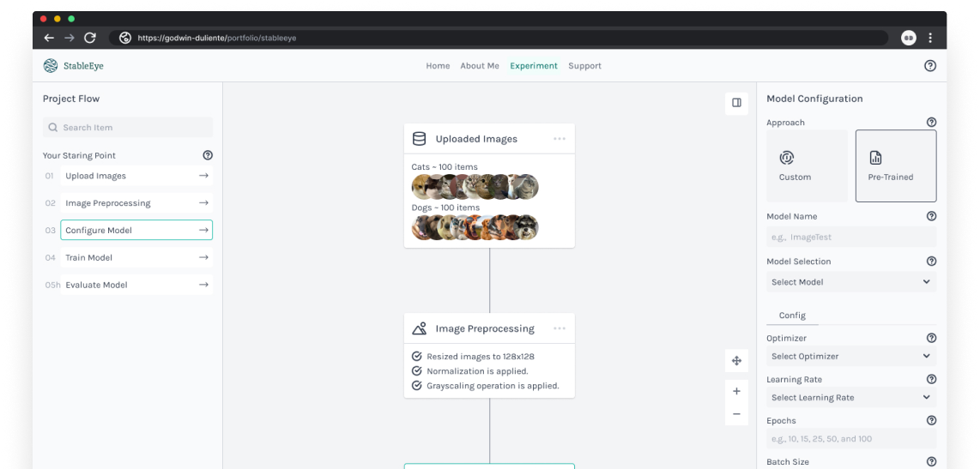
Task: Expand the Select Model dropdown
Action: coord(850,282)
